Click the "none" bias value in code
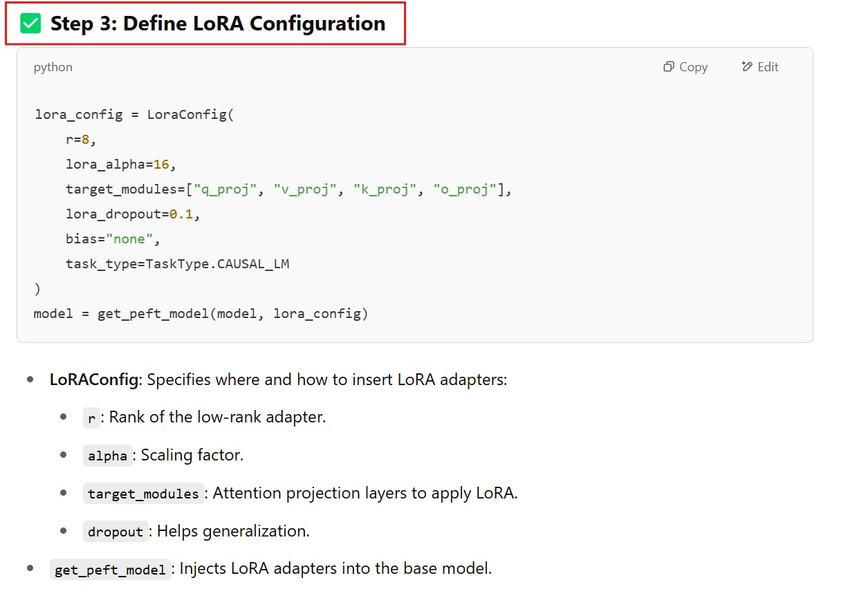This screenshot has height=616, width=846. click(x=129, y=239)
